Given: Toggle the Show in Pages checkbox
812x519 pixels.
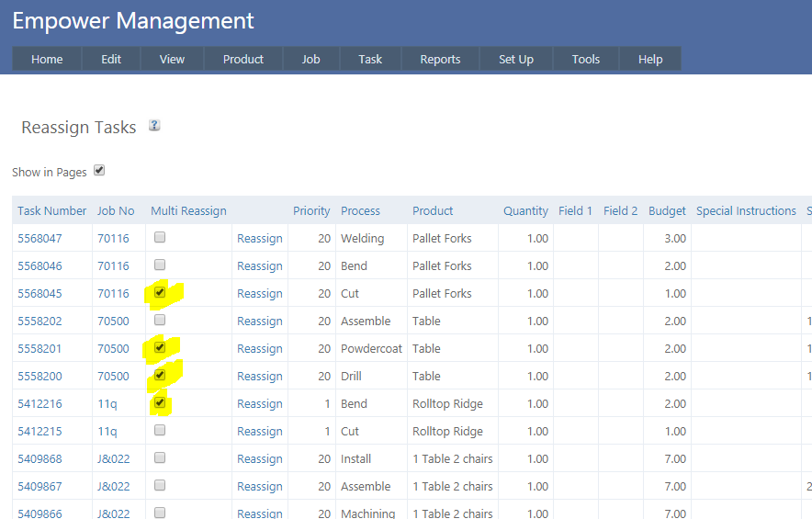Looking at the screenshot, I should [x=99, y=171].
